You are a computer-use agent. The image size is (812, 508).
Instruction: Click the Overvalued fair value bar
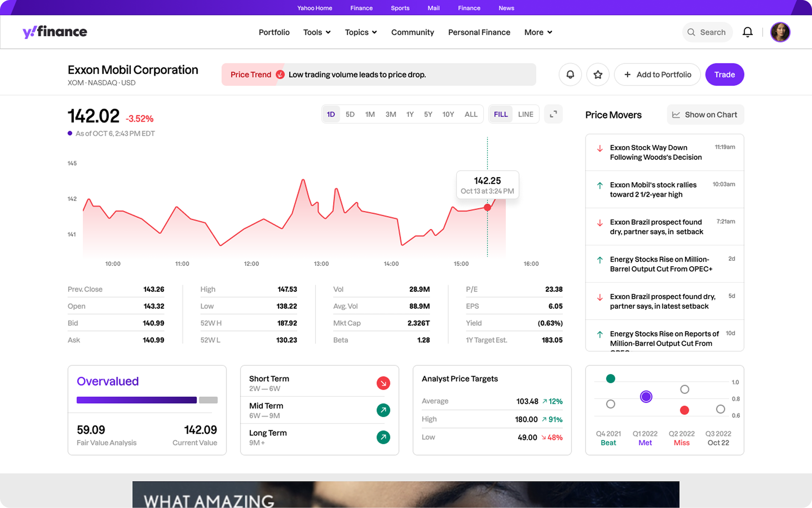click(147, 400)
